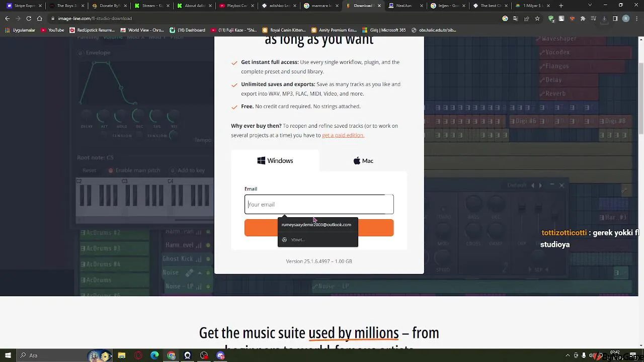Open Microsoft Edge from the taskbar

pyautogui.click(x=154, y=355)
